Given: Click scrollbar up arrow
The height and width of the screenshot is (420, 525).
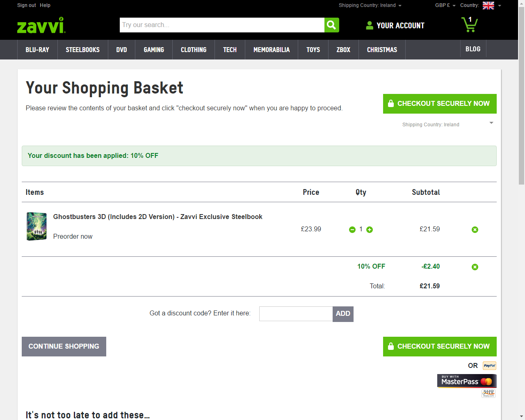Looking at the screenshot, I should [x=521, y=3].
